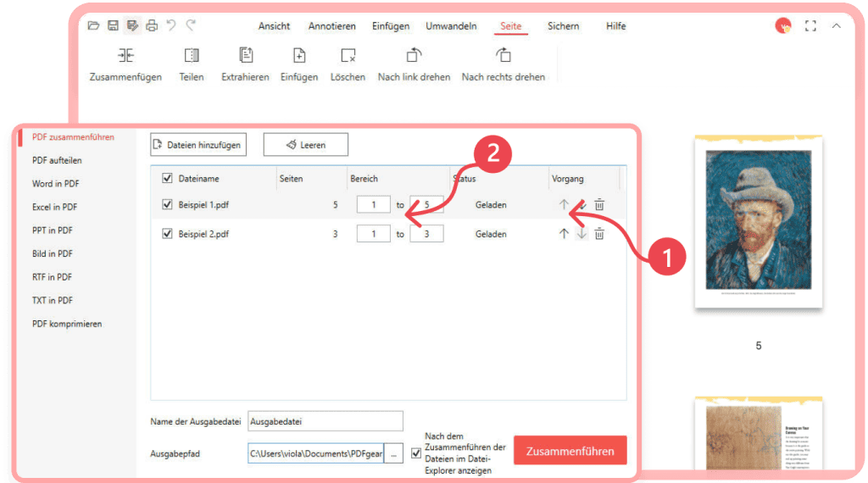Click the Name der Ausgabedatei field
Viewport: 868px width, 483px height.
point(325,421)
